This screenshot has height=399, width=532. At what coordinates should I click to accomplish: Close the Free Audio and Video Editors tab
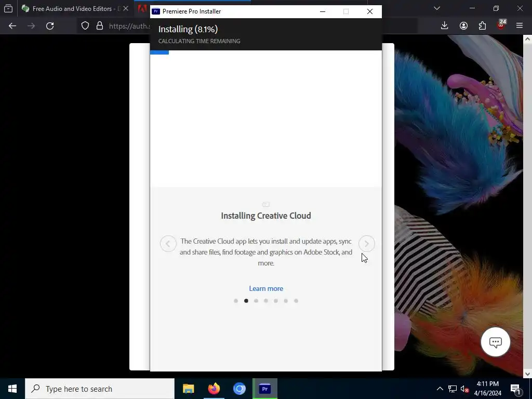tap(126, 8)
